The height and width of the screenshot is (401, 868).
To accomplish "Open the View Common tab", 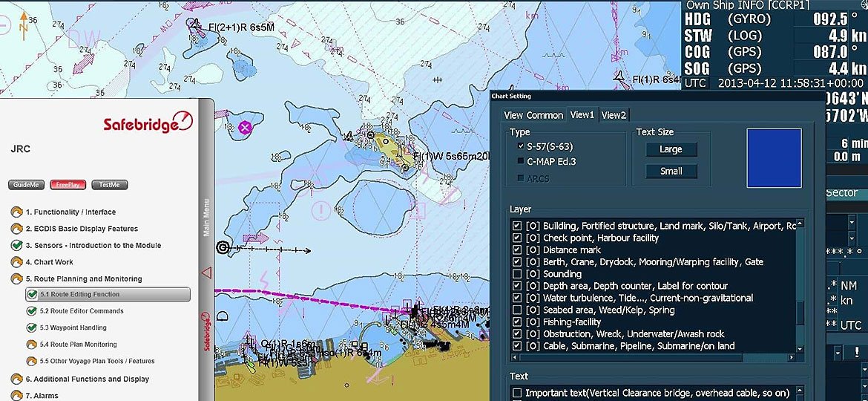I will point(533,115).
